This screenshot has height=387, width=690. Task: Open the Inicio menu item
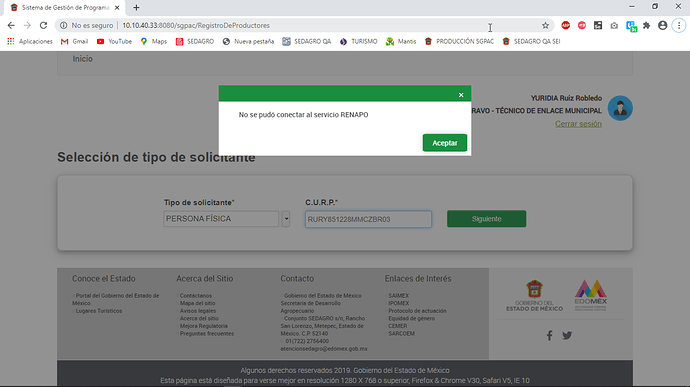pyautogui.click(x=82, y=59)
